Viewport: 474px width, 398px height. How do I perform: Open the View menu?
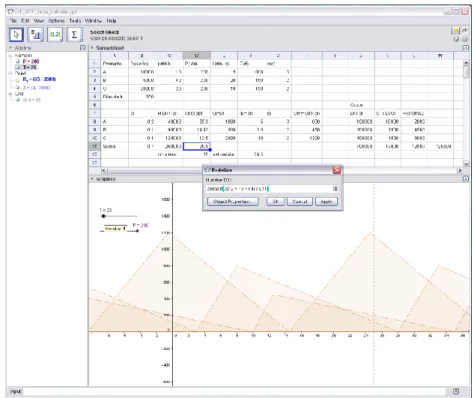tap(39, 21)
